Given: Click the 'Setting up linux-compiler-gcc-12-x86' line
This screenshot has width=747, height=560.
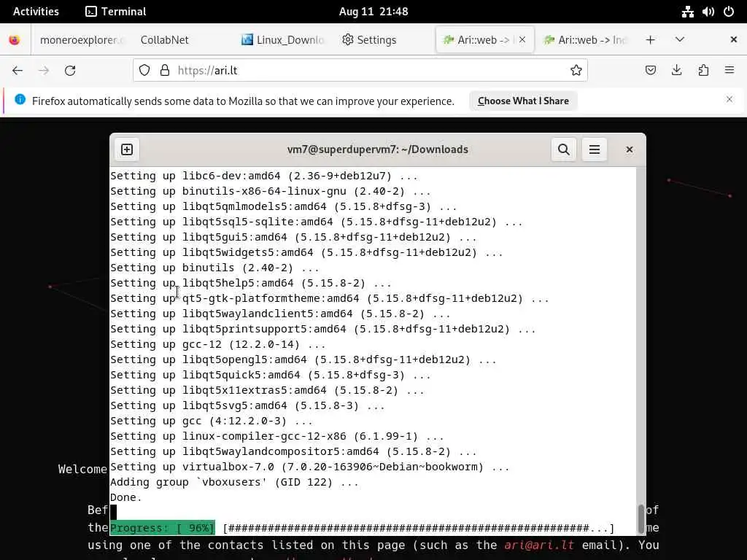Looking at the screenshot, I should coord(276,436).
